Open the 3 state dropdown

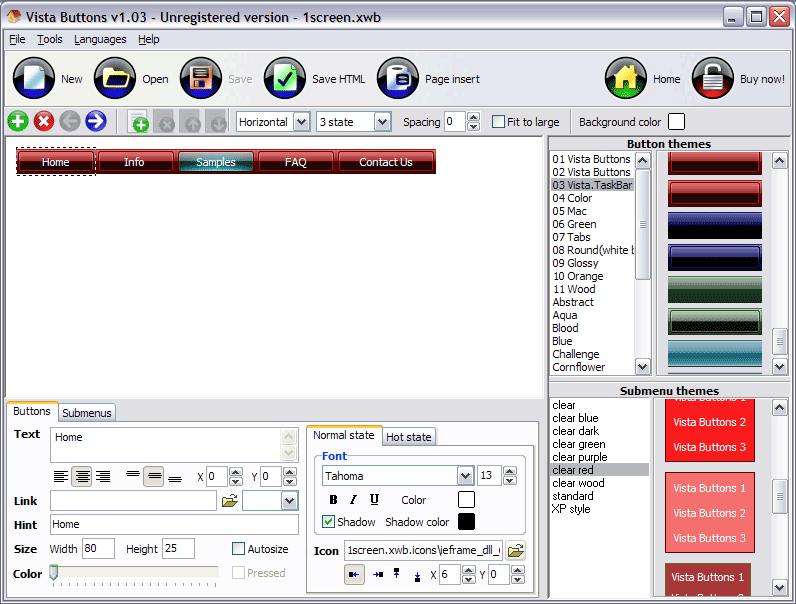tap(382, 122)
